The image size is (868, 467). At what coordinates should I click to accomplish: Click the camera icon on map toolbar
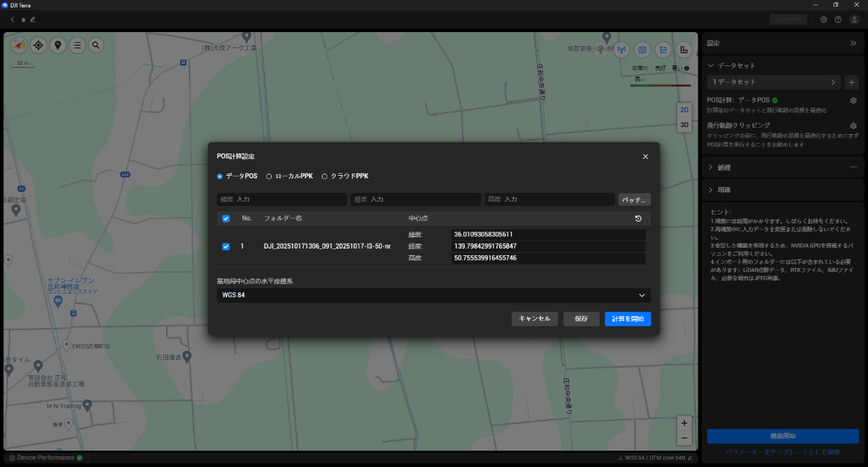(x=642, y=49)
